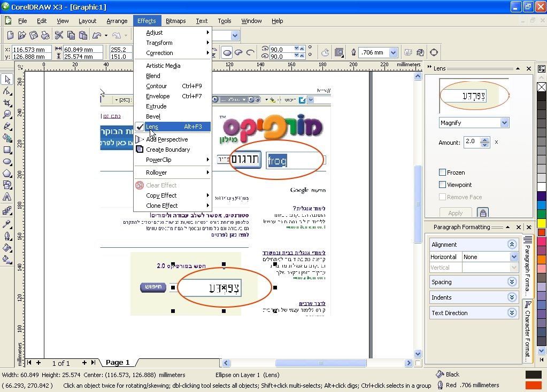Select the Fill tool
The image size is (547, 392).
[7, 248]
